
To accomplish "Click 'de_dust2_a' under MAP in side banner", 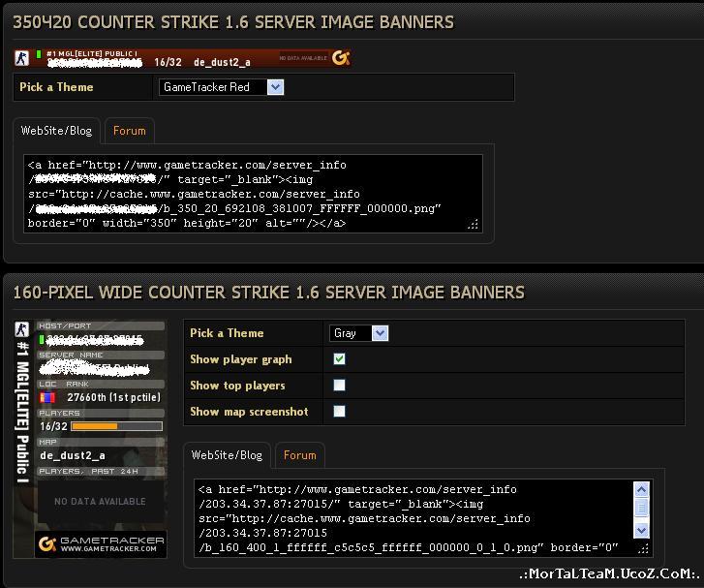I will tap(73, 455).
